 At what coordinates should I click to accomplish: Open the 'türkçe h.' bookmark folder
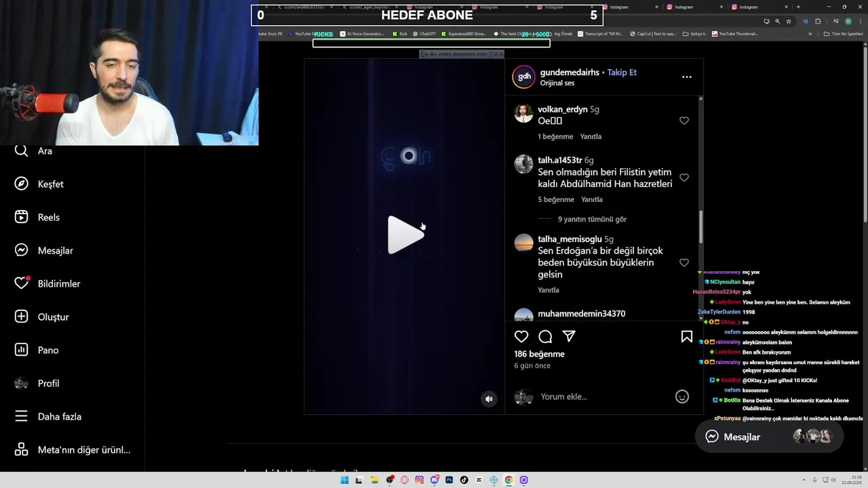click(x=694, y=34)
